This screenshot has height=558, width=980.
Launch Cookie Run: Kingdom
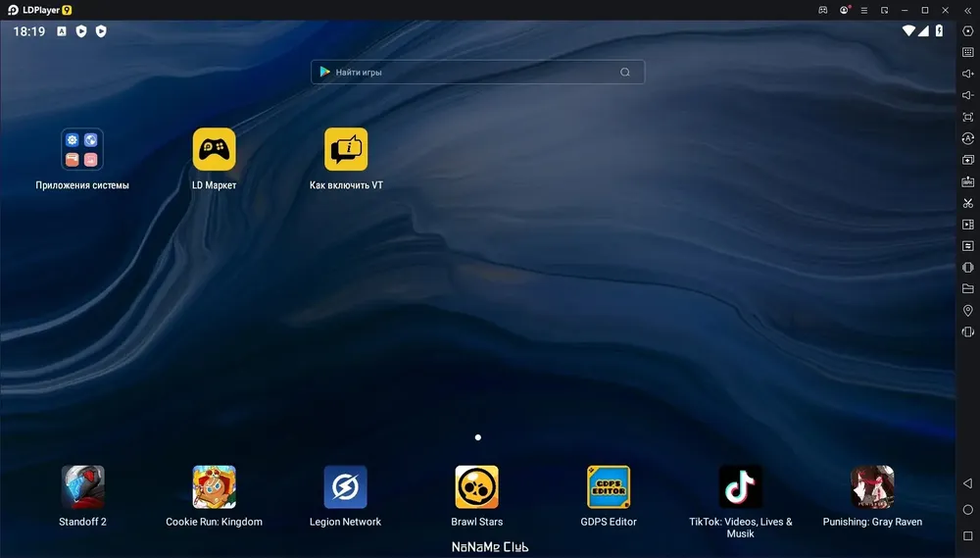point(214,486)
